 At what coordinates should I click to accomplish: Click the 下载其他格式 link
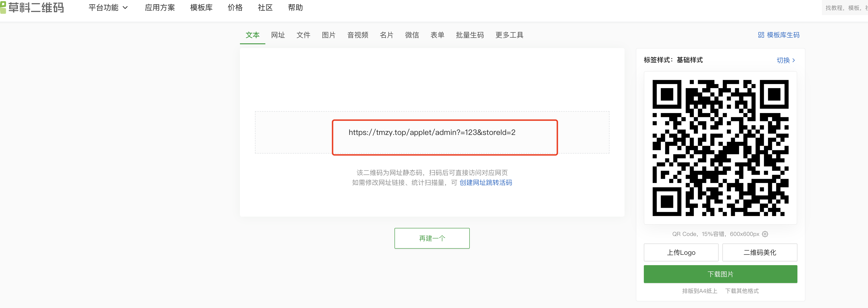742,291
